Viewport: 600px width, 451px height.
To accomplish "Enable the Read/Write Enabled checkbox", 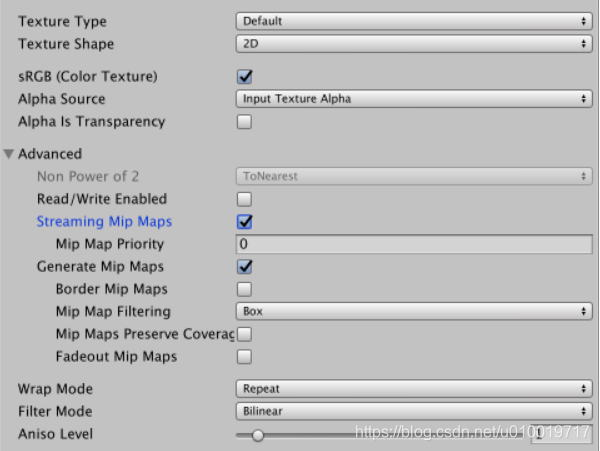I will tap(245, 199).
